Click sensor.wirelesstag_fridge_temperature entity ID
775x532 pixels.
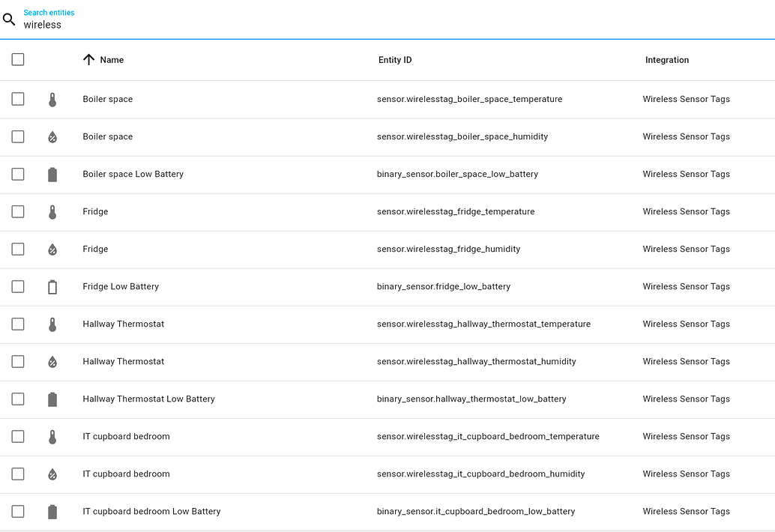pos(456,211)
